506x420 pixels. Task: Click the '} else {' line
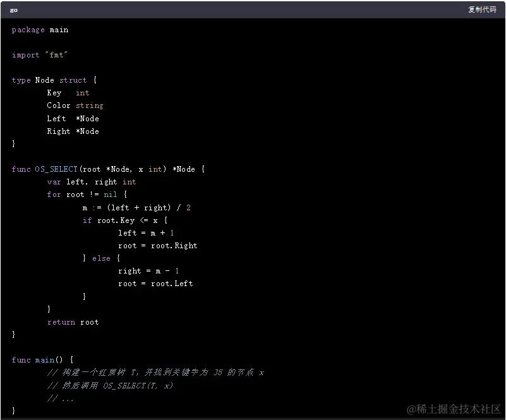[101, 258]
